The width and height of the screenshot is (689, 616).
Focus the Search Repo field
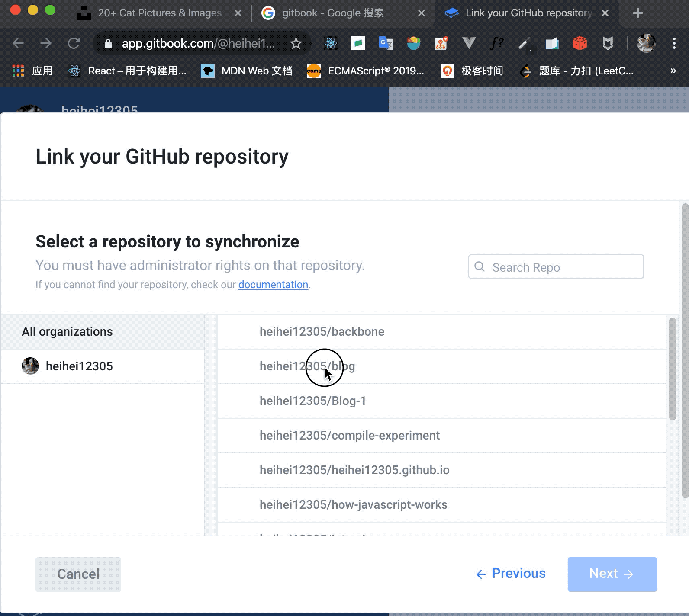pos(556,267)
